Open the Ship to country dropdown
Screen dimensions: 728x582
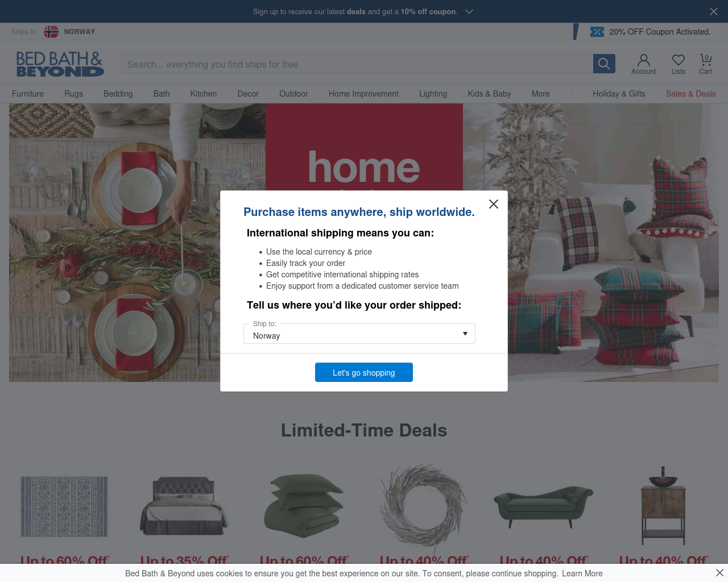[359, 334]
